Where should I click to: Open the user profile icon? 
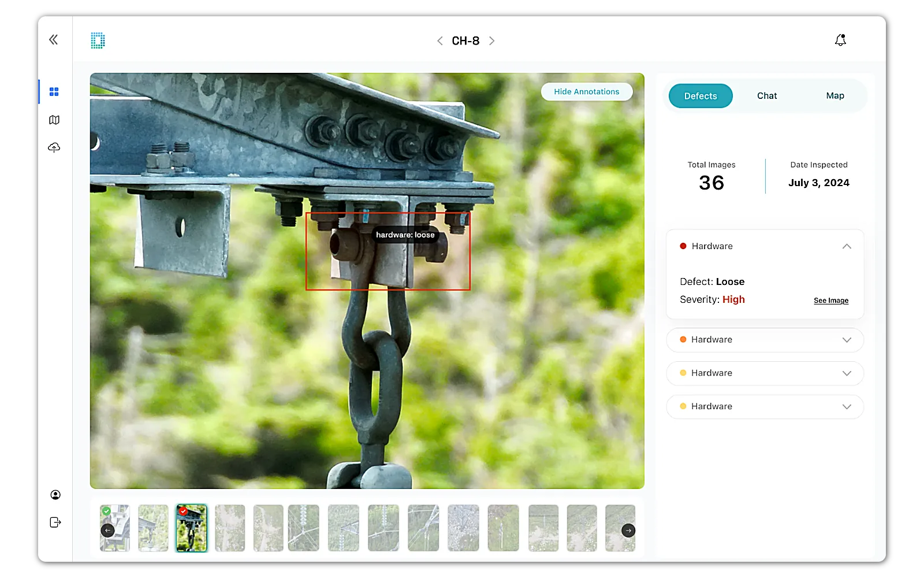click(55, 495)
